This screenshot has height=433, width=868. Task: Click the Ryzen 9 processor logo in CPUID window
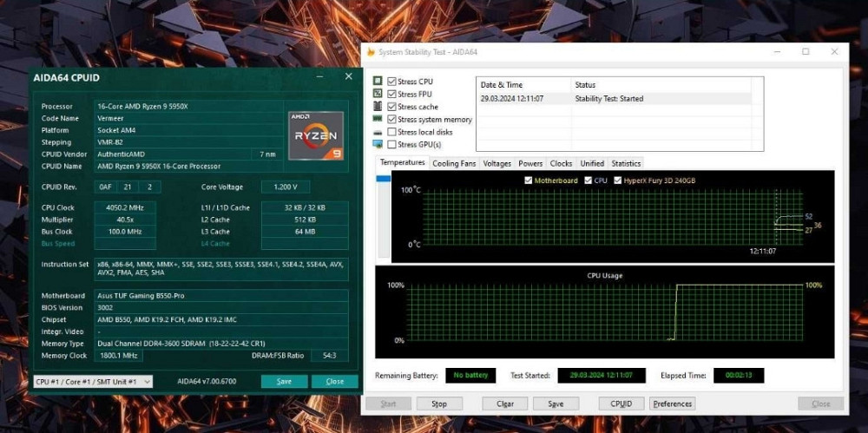click(x=316, y=135)
